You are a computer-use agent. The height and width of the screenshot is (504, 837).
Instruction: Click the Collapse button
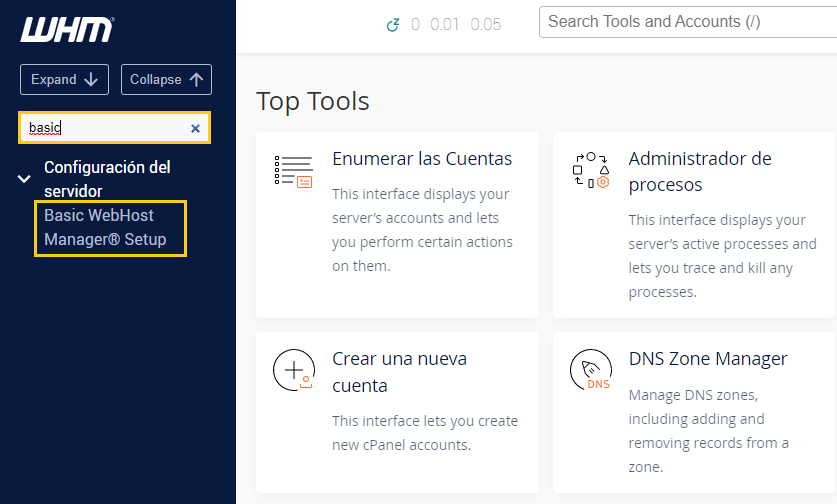[x=167, y=80]
